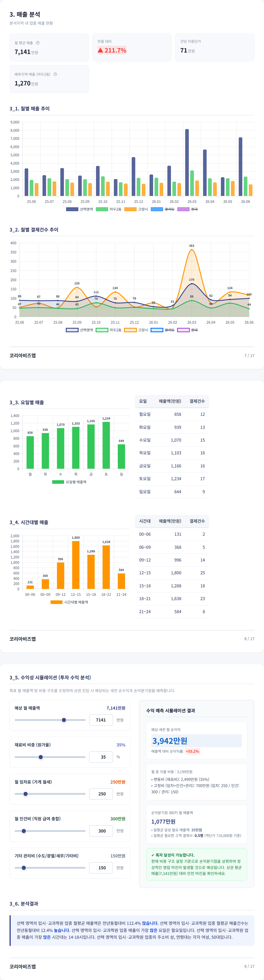Click the 150 management cost input field
The image size is (264, 980).
101,868
